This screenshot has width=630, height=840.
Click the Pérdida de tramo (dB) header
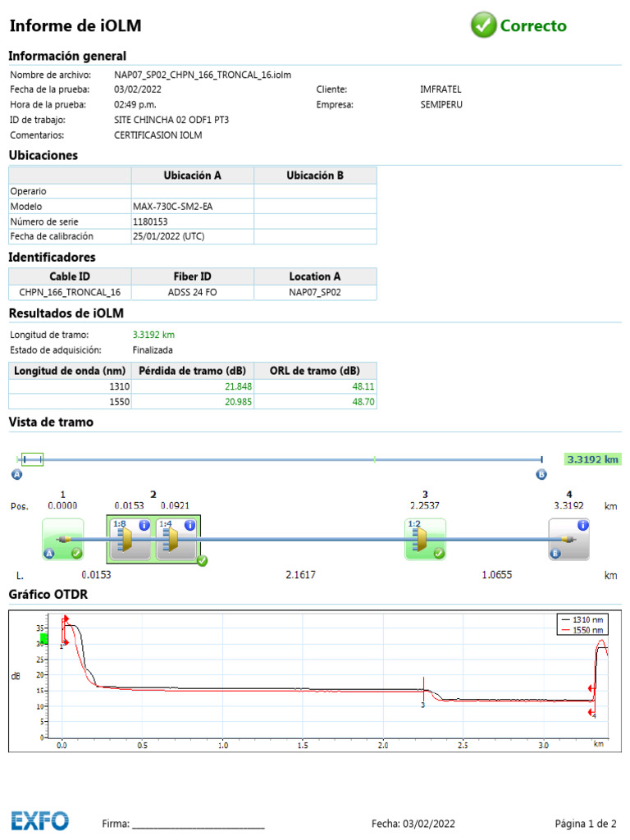192,371
